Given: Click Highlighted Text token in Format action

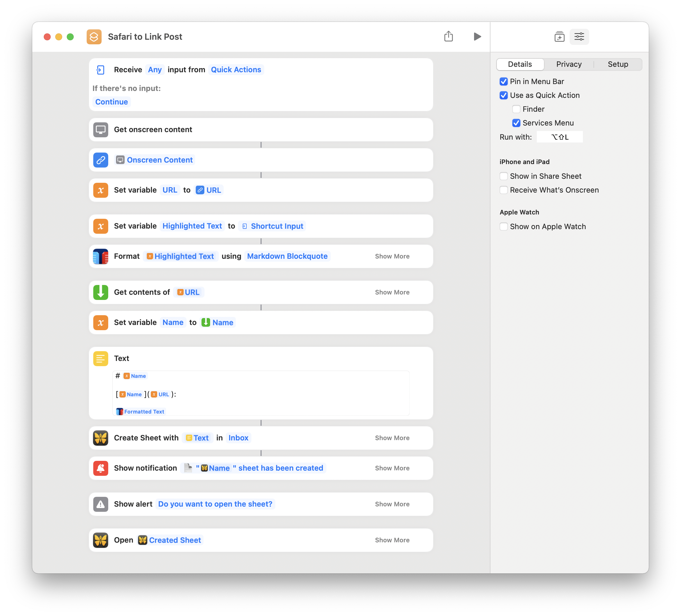Looking at the screenshot, I should pos(180,256).
